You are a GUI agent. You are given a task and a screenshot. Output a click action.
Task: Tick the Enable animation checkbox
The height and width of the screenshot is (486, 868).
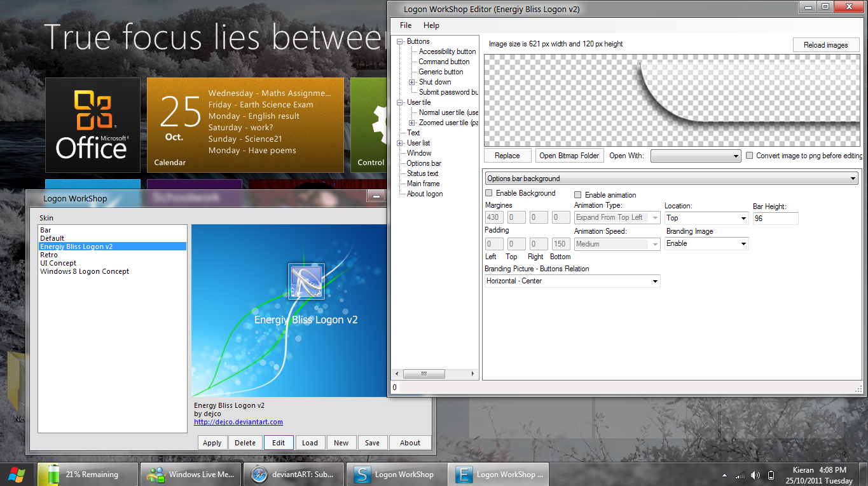point(578,195)
